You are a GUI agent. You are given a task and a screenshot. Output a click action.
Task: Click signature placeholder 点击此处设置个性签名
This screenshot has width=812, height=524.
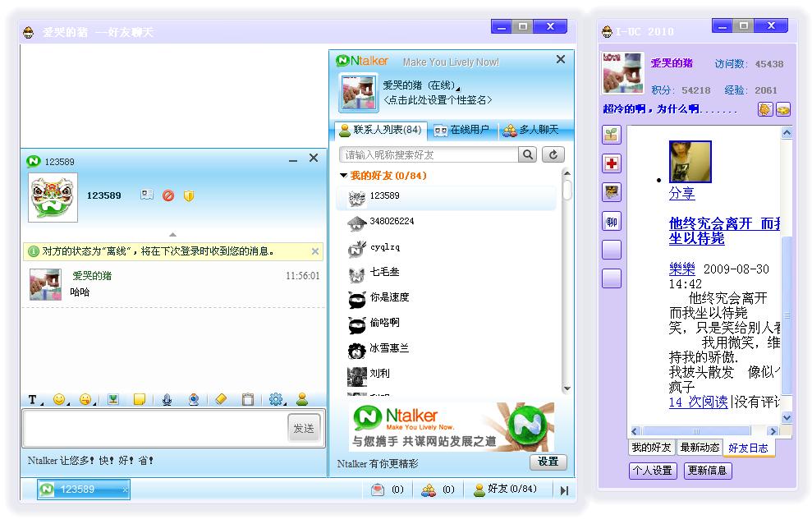pos(438,100)
